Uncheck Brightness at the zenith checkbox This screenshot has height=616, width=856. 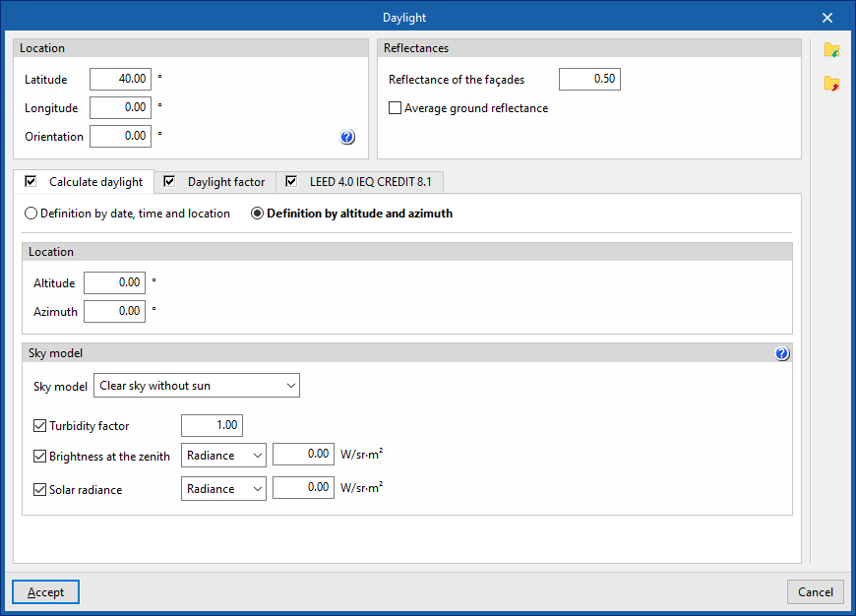click(x=40, y=456)
